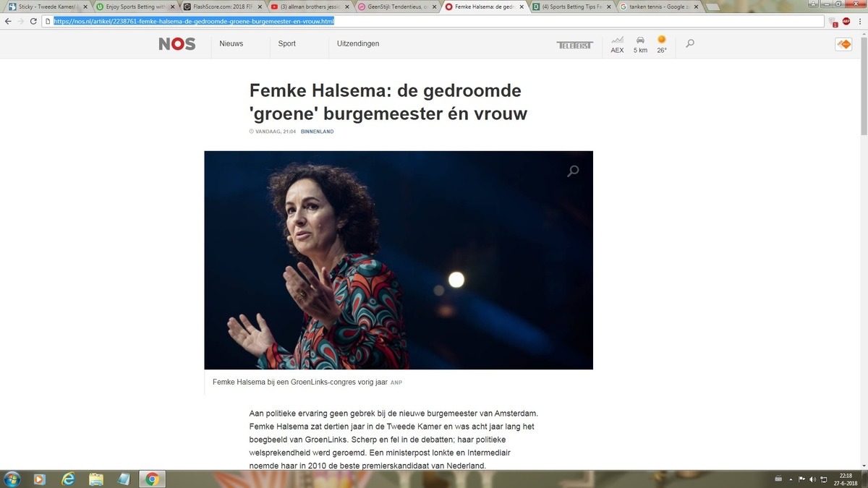868x488 pixels.
Task: Reload the page with the refresh button
Action: pyautogui.click(x=33, y=22)
